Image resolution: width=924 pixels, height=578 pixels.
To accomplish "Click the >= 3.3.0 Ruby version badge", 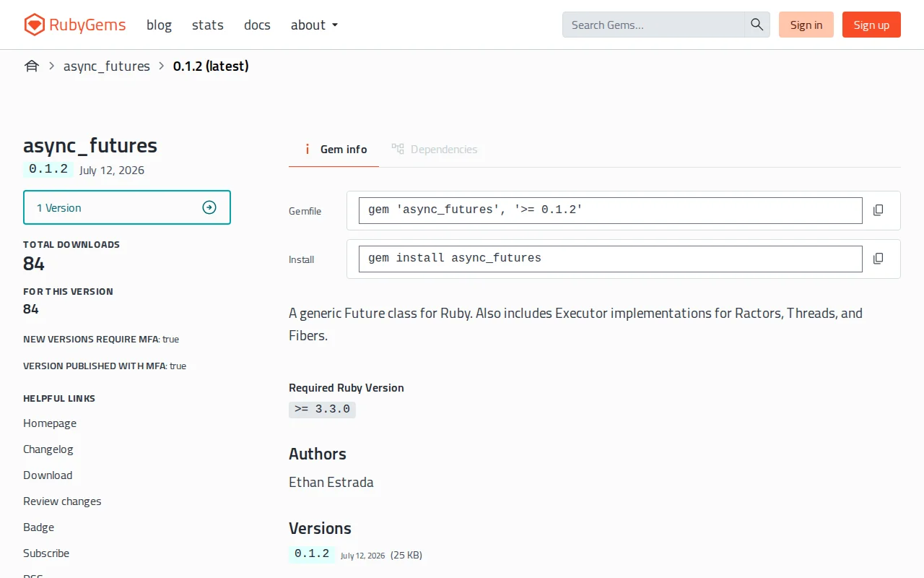I will click(x=322, y=410).
